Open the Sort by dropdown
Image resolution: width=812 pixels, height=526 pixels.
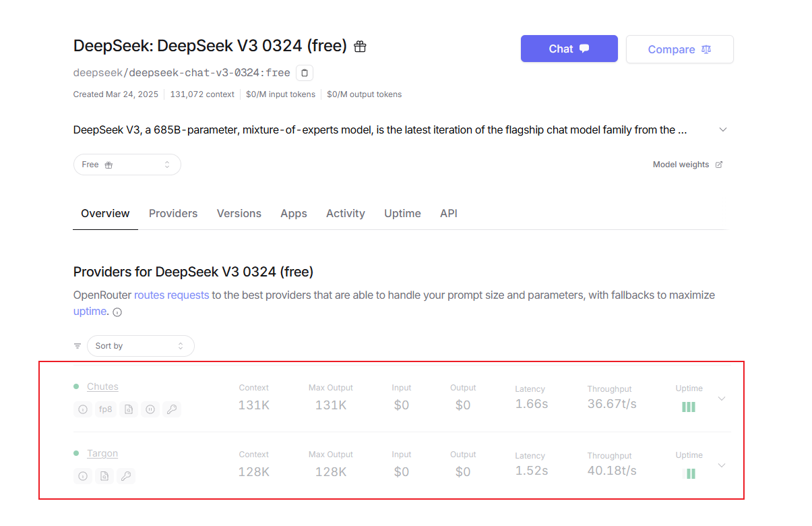(140, 346)
